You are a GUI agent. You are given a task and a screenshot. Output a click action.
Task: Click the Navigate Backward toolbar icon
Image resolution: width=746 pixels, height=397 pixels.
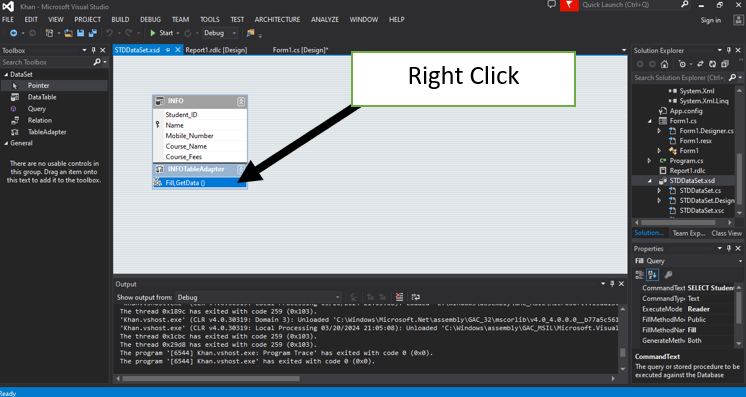[13, 33]
